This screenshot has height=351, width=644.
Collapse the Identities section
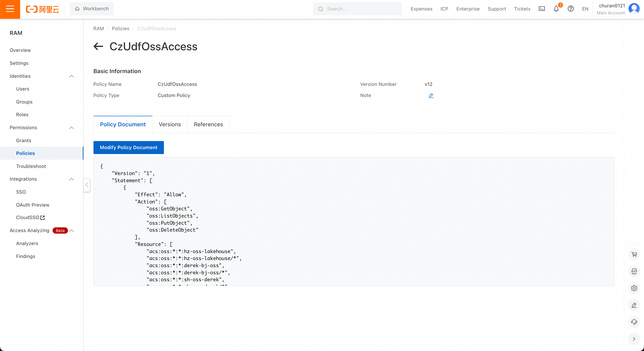tap(72, 76)
